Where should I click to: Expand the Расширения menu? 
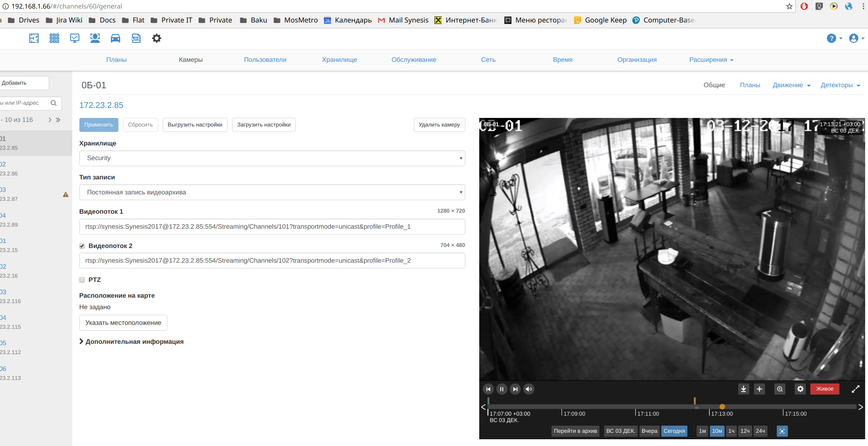pyautogui.click(x=711, y=60)
